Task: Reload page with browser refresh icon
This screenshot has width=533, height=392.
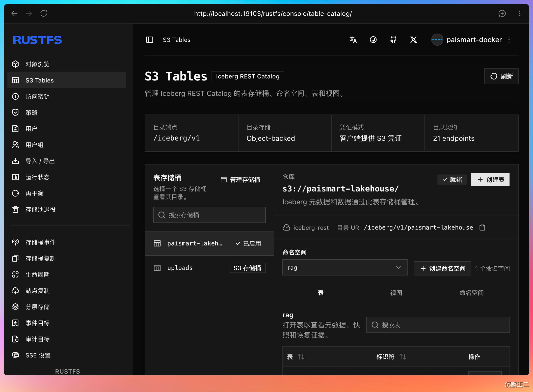Action: click(x=44, y=13)
